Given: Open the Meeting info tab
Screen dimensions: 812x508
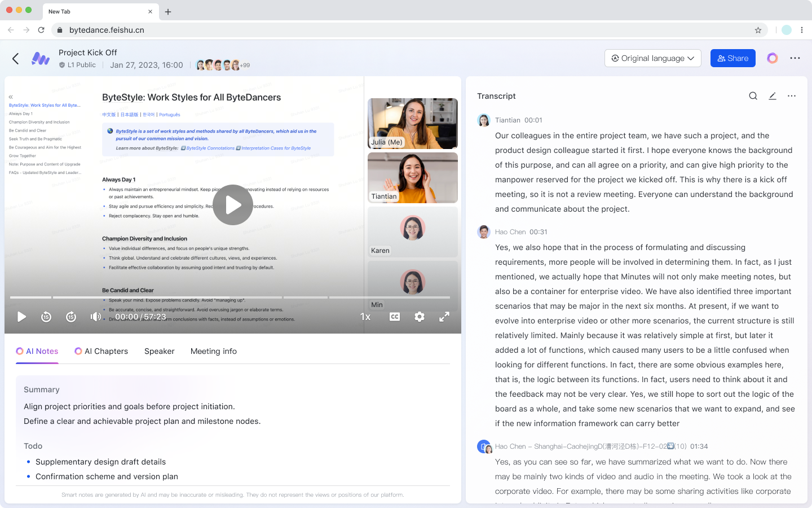Looking at the screenshot, I should pyautogui.click(x=214, y=351).
